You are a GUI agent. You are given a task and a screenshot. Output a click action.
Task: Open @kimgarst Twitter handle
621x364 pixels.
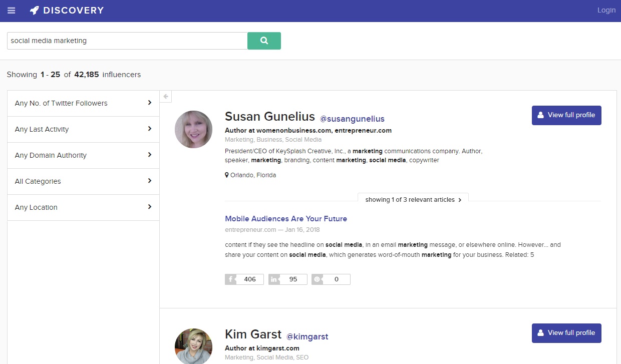307,336
